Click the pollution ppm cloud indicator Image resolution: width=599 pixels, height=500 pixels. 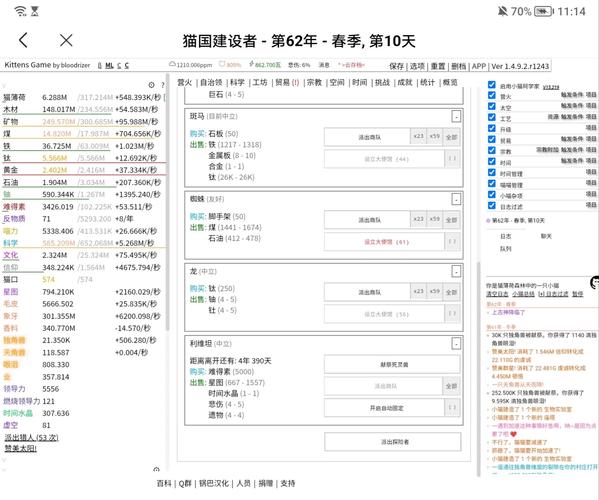[x=191, y=65]
